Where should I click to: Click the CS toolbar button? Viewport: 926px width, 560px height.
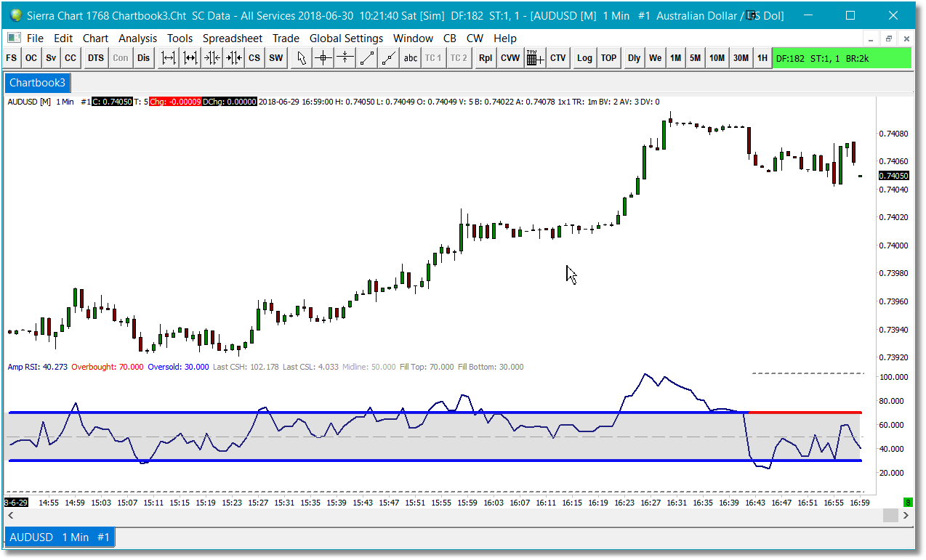tap(254, 58)
